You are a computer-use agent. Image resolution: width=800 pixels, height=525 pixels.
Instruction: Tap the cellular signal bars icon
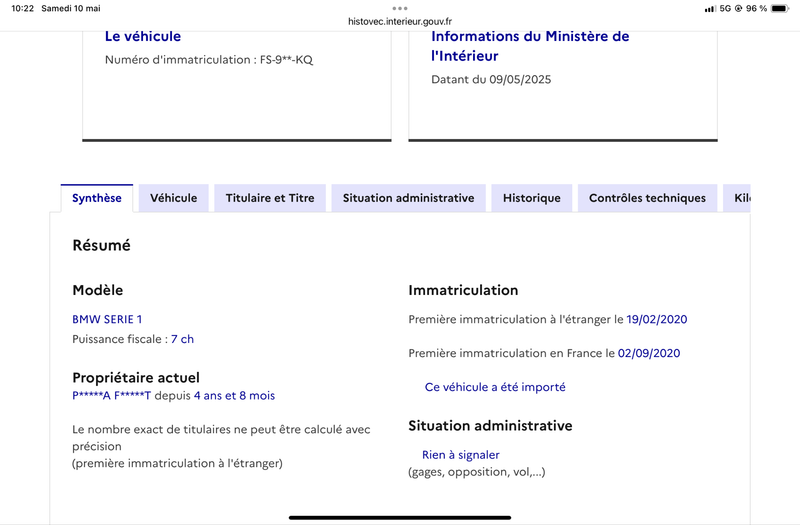pos(710,9)
